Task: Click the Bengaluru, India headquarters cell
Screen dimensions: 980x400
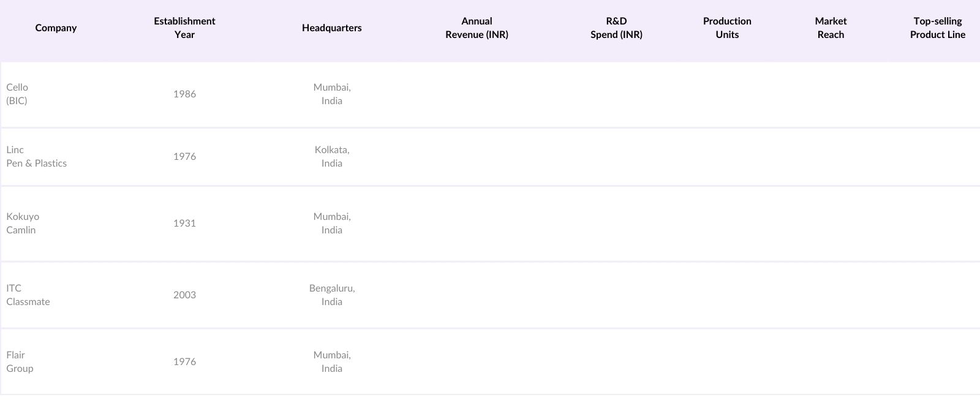Action: point(332,295)
